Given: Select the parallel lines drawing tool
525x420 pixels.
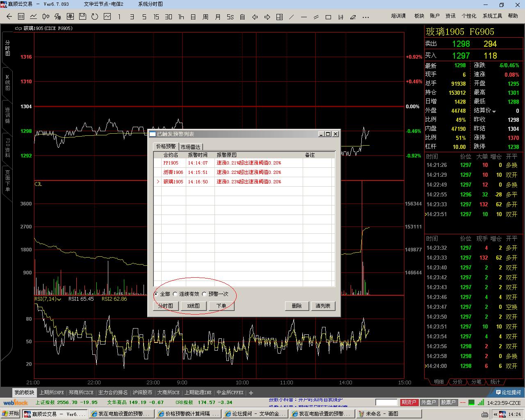Looking at the screenshot, I should [316, 17].
